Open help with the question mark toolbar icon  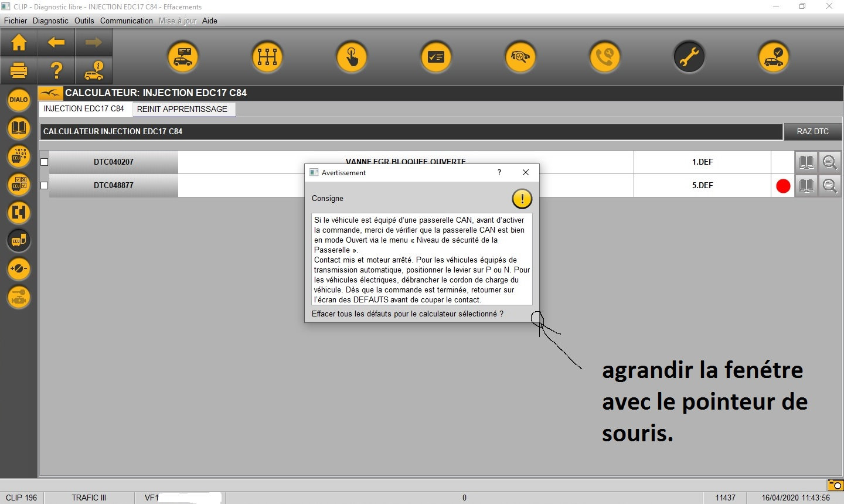coord(56,70)
